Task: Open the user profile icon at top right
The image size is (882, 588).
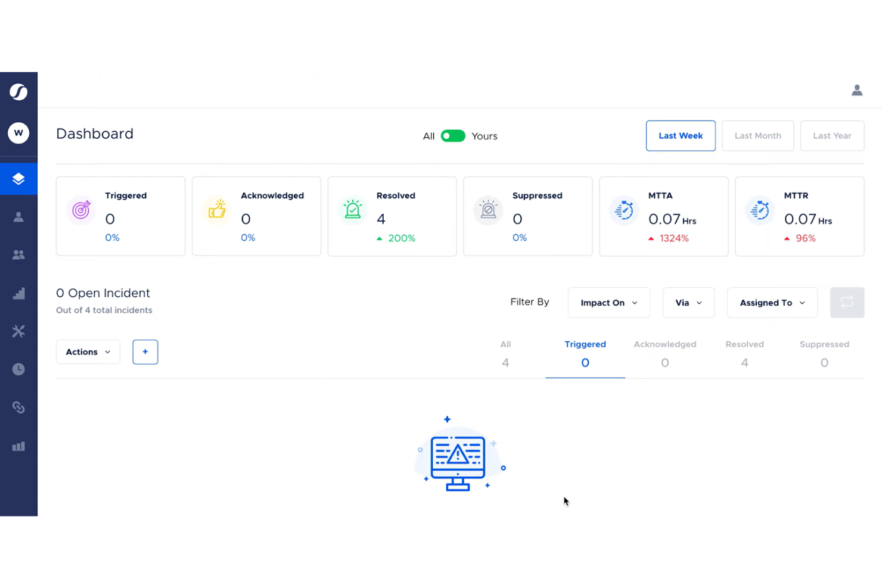Action: tap(856, 90)
